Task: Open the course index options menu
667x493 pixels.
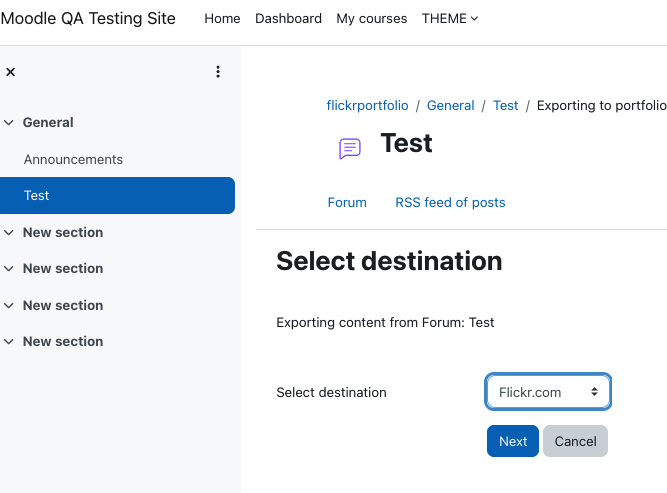Action: tap(218, 71)
